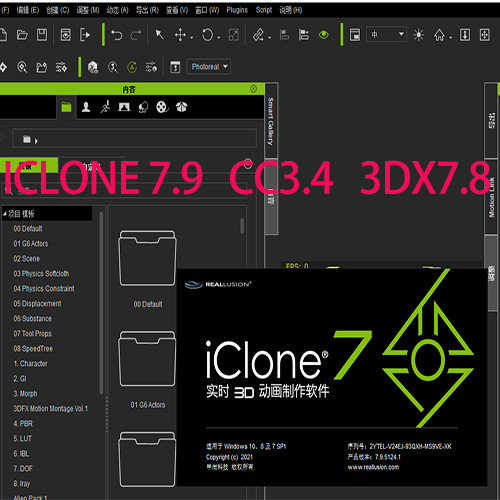Click the shaded cube render icon
Screen dimensions: 500x500
click(x=93, y=67)
